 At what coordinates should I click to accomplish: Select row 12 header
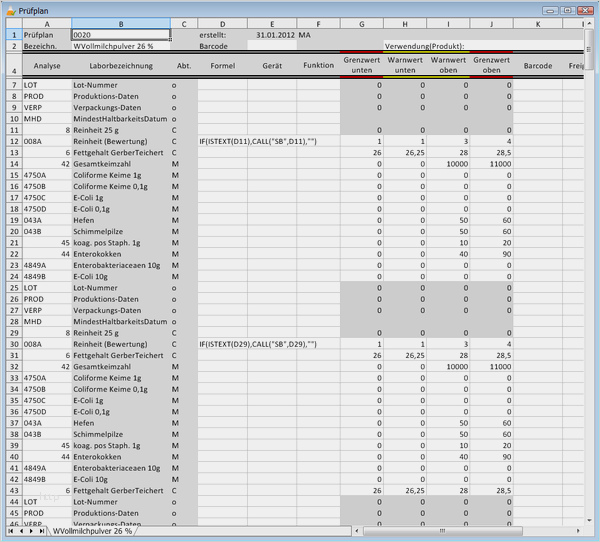tap(14, 141)
